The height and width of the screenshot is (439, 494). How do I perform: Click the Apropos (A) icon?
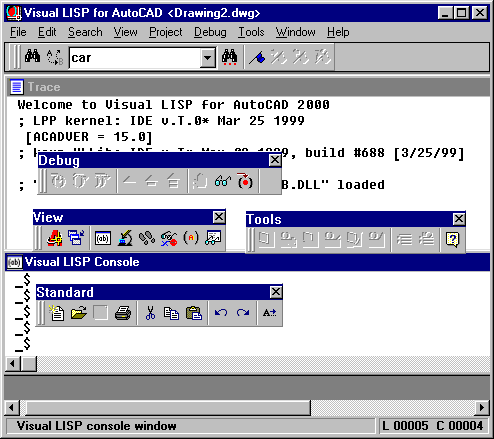[x=191, y=238]
